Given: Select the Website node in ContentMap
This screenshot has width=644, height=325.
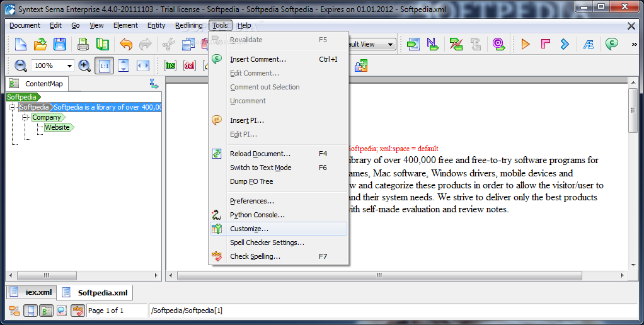Looking at the screenshot, I should tap(59, 127).
